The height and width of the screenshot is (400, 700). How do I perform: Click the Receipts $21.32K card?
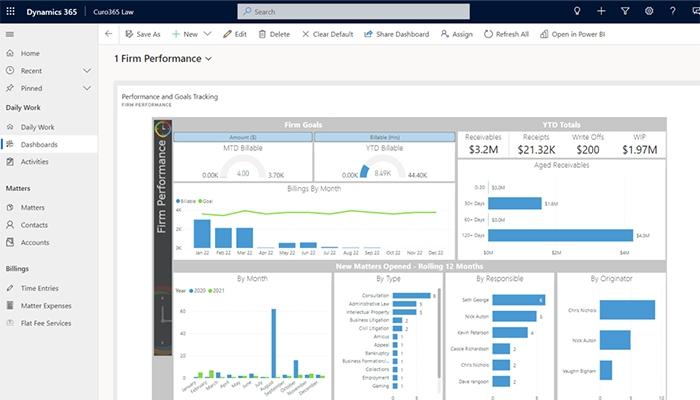[536, 144]
